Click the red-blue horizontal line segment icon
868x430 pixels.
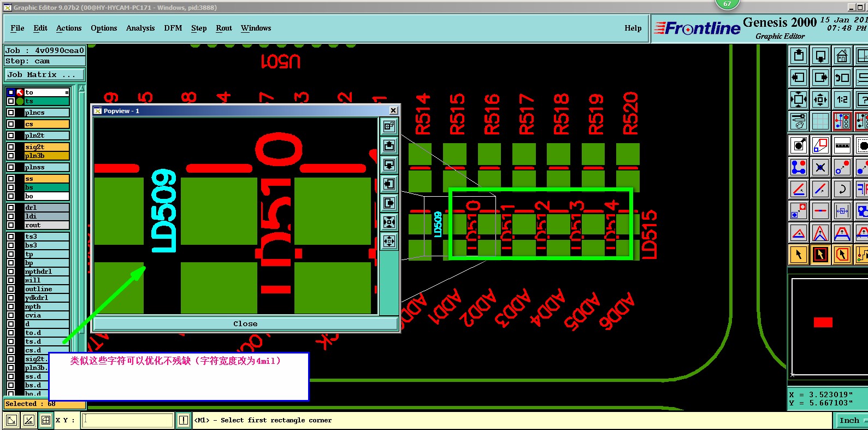pyautogui.click(x=820, y=211)
